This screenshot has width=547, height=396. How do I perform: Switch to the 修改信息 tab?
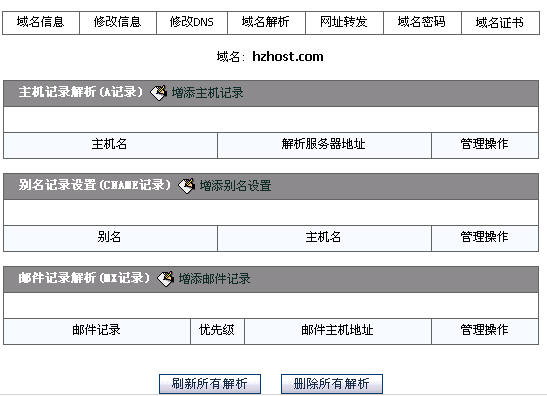coord(118,23)
